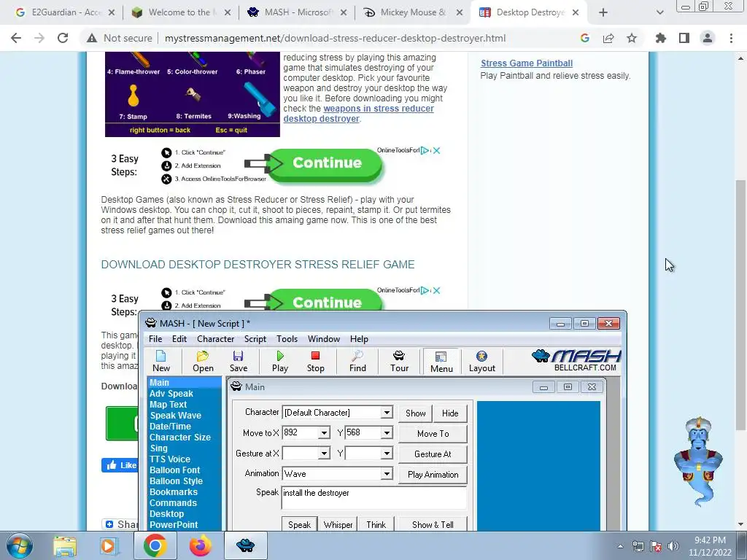This screenshot has width=747, height=560.
Task: Click the Genie character on the desktop
Action: coord(698,461)
